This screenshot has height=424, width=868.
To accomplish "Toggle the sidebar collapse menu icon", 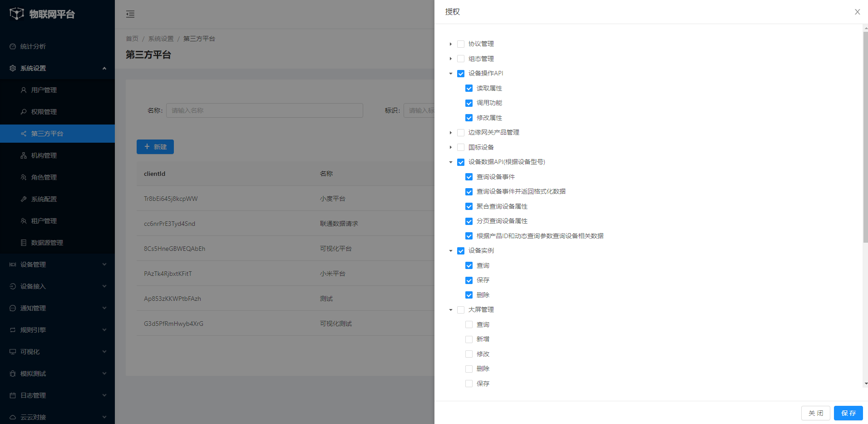I will click(130, 14).
